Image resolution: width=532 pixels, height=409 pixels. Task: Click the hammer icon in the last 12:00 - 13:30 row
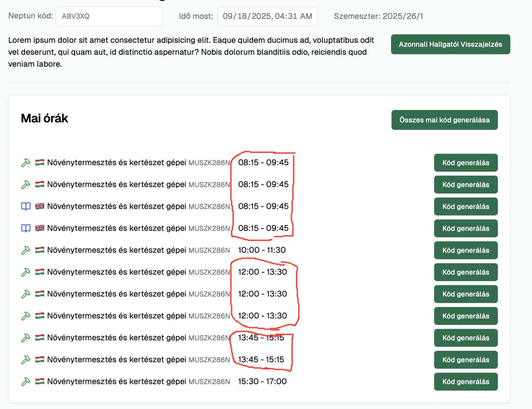[26, 316]
